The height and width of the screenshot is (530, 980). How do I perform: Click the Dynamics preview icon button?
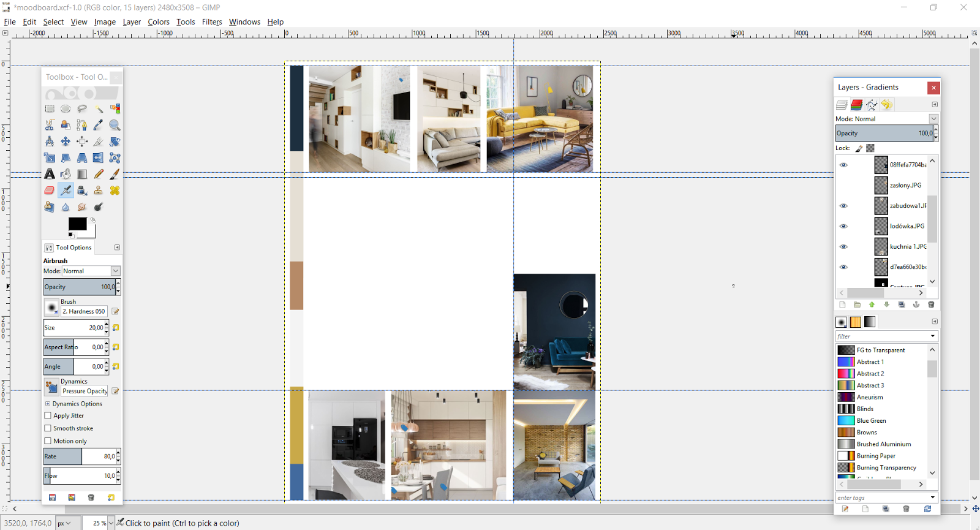pyautogui.click(x=51, y=387)
